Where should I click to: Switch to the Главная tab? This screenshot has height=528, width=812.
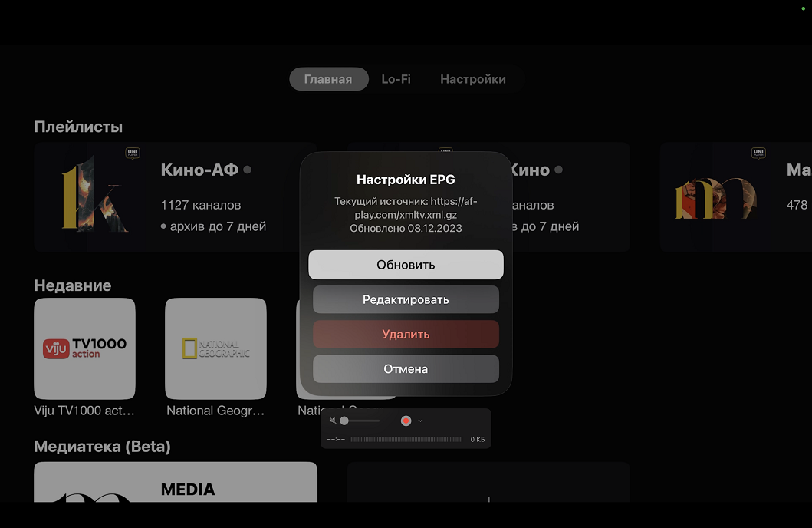click(x=328, y=79)
